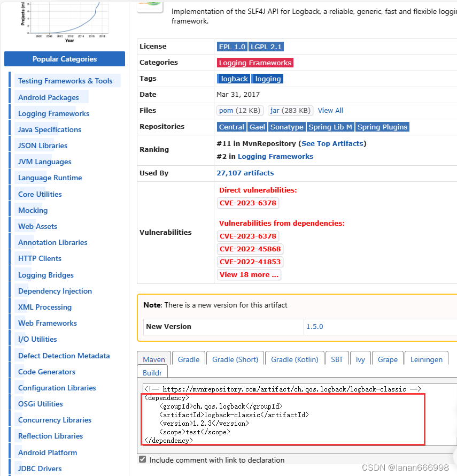
Task: Open the Central repository badge
Action: click(x=231, y=127)
